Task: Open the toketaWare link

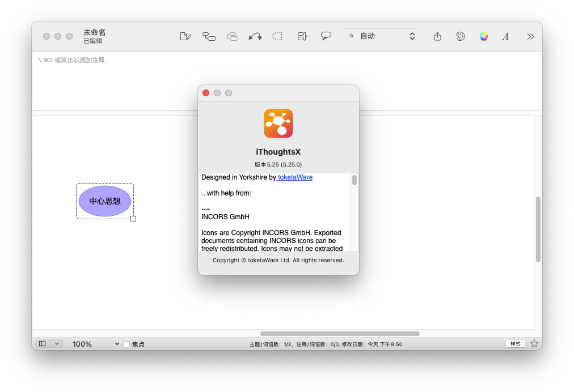Action: click(295, 177)
